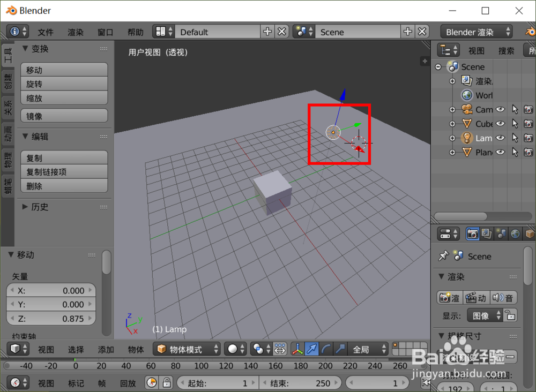Screen dimensions: 536x392
Task: Expand the Camera item in outliner
Action: click(x=452, y=110)
